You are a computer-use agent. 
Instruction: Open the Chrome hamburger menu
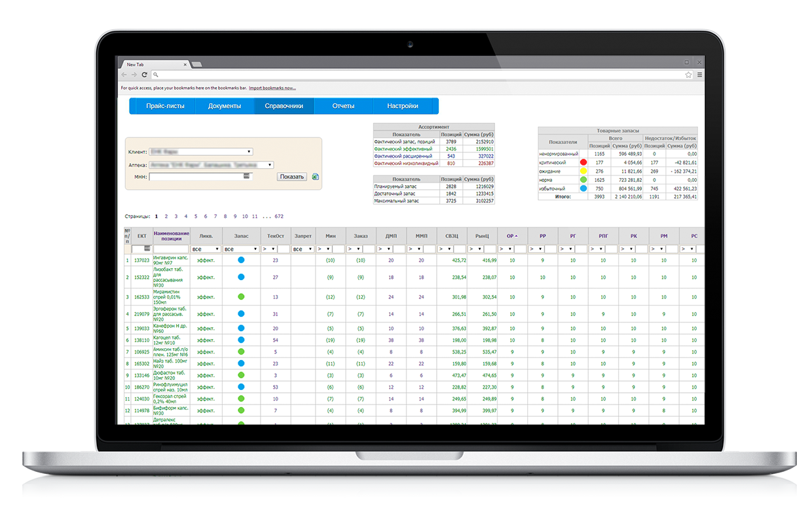pos(699,75)
